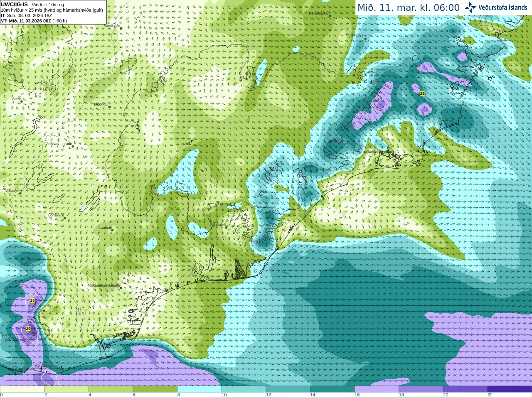Select the Lónakvísl station label
This screenshot has height=398, width=532.
coord(56,215)
